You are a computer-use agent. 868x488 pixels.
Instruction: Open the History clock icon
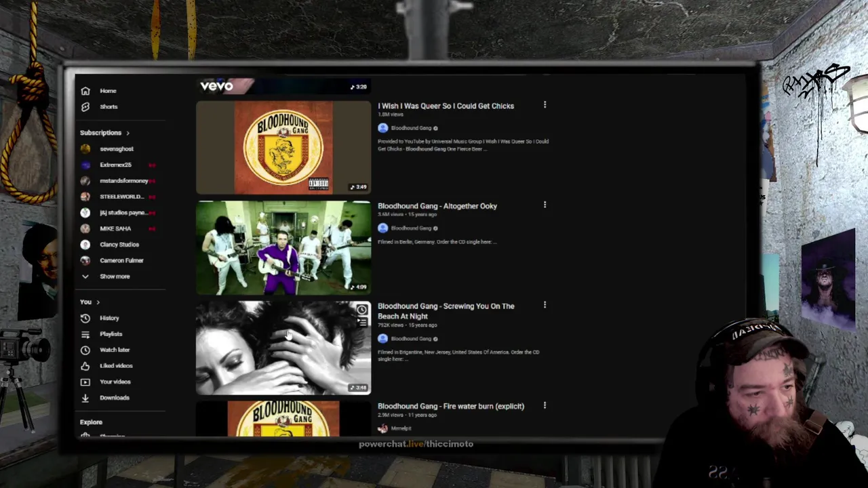pyautogui.click(x=85, y=318)
